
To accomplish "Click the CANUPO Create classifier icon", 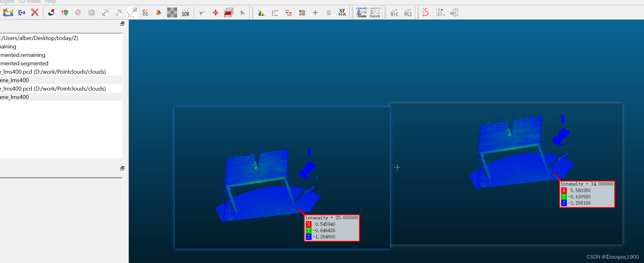I will [362, 12].
